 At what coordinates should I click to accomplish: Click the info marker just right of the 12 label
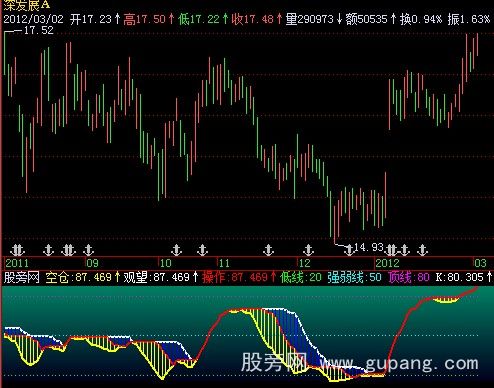click(308, 250)
